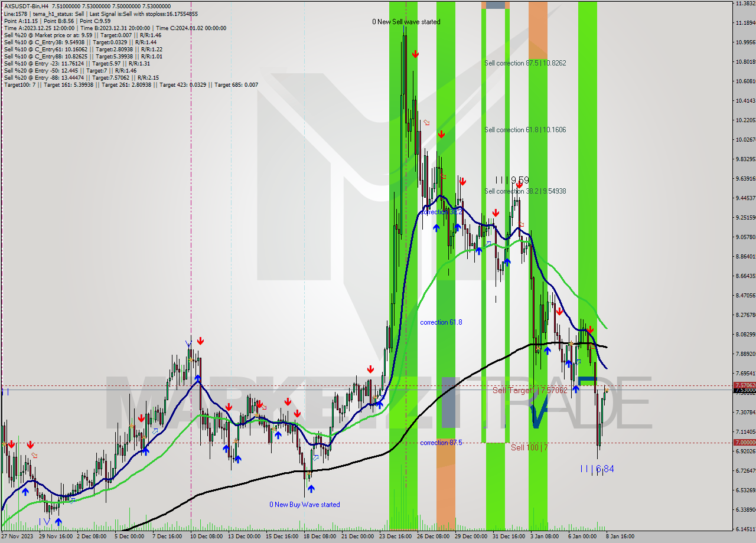Image resolution: width=756 pixels, height=543 pixels.
Task: Click the 'Sell %10 @ C_Entry38: 9.54938' line
Action: [x=80, y=42]
